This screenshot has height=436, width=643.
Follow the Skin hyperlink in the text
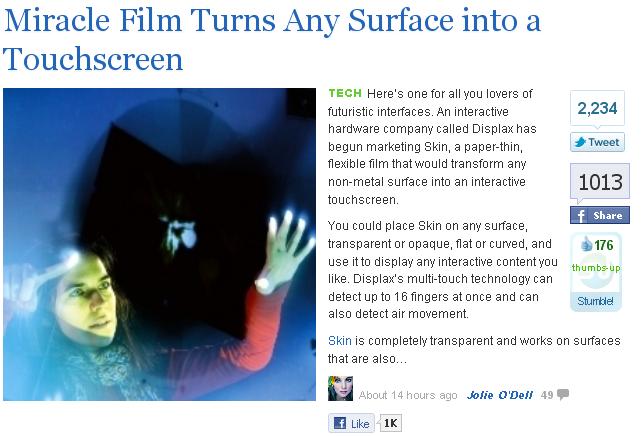[340, 340]
